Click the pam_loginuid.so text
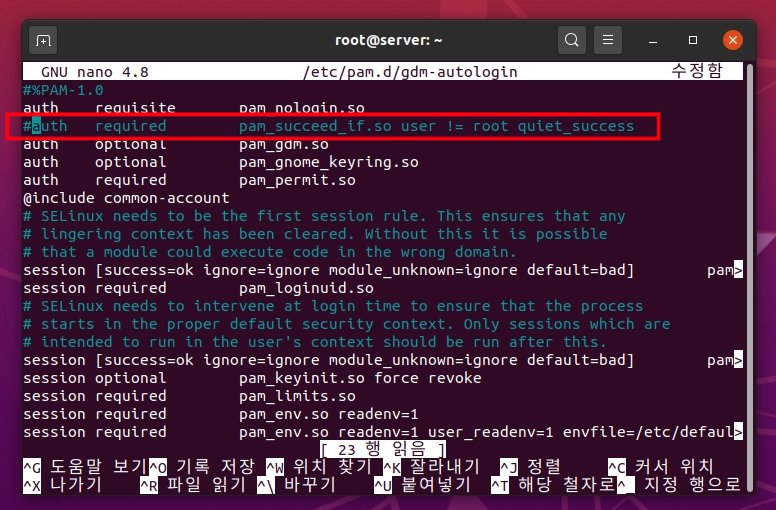 point(306,288)
